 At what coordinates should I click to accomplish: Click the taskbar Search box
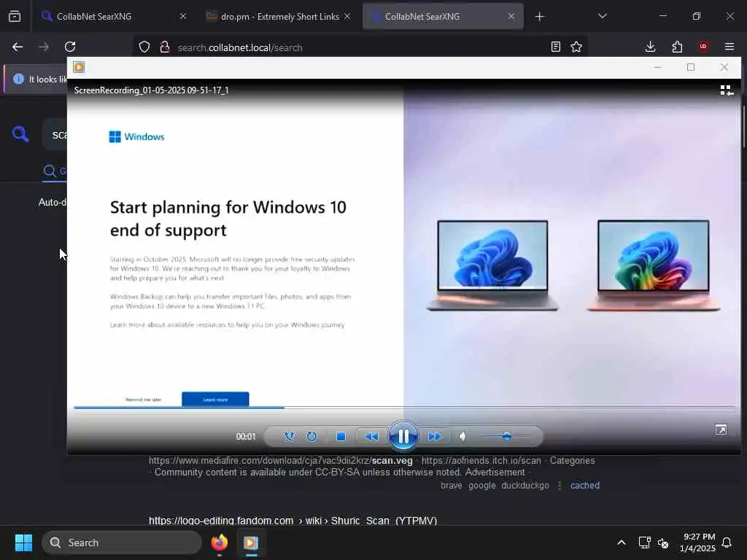(x=122, y=542)
